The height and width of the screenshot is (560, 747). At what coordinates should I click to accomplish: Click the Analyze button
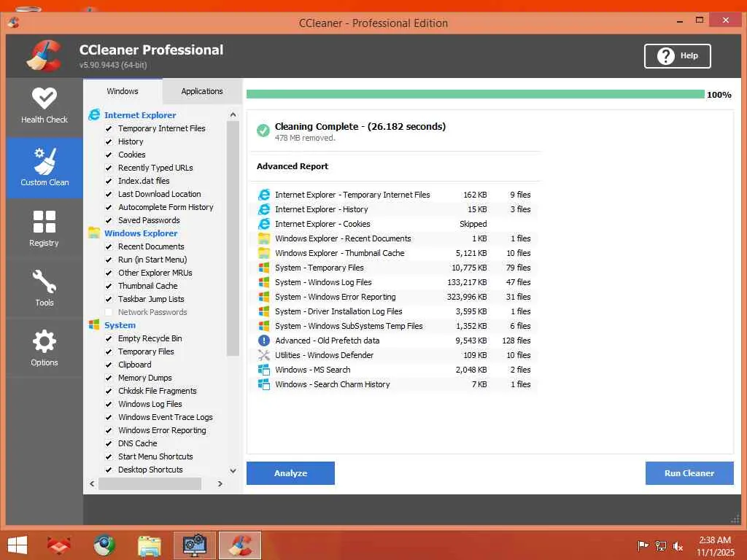[x=290, y=472]
